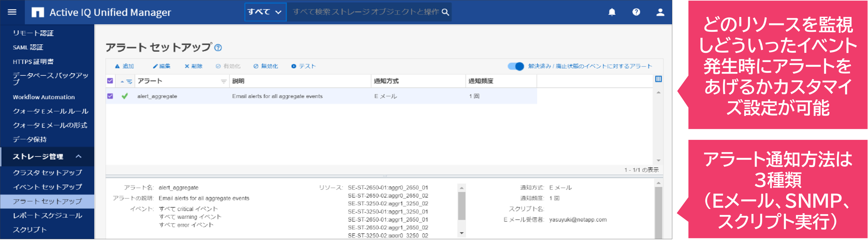
Task: Open the column chooser icon
Action: coord(659,79)
